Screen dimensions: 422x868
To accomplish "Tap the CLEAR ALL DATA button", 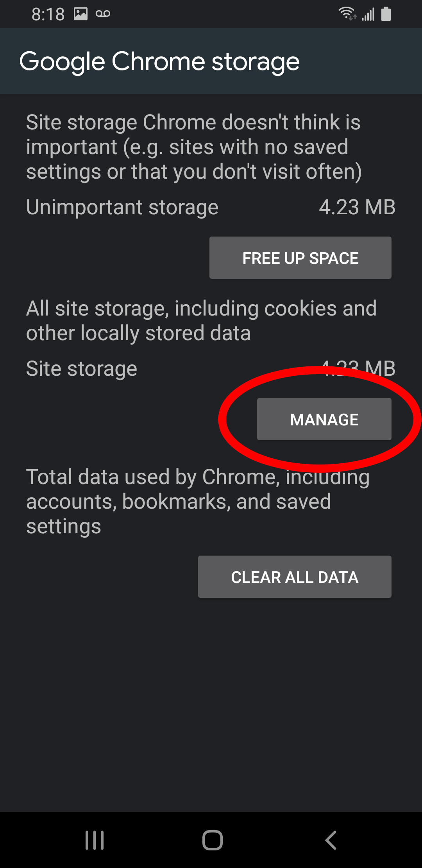I will [295, 577].
